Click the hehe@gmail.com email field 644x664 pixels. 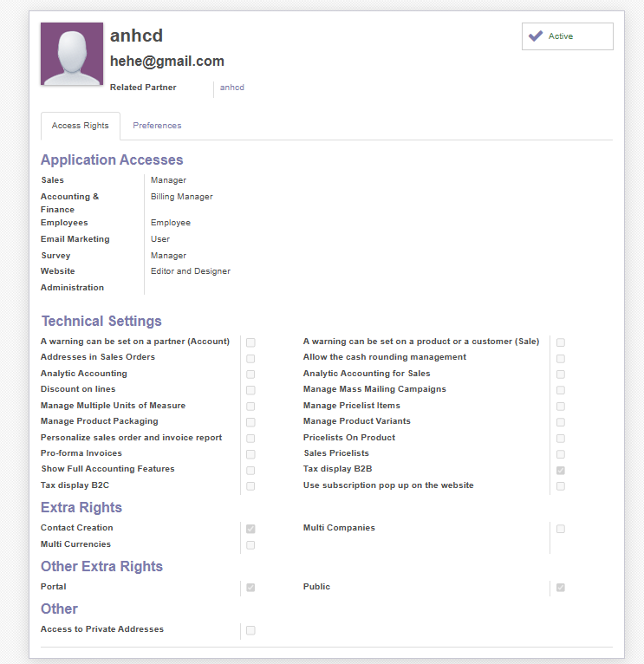point(167,62)
